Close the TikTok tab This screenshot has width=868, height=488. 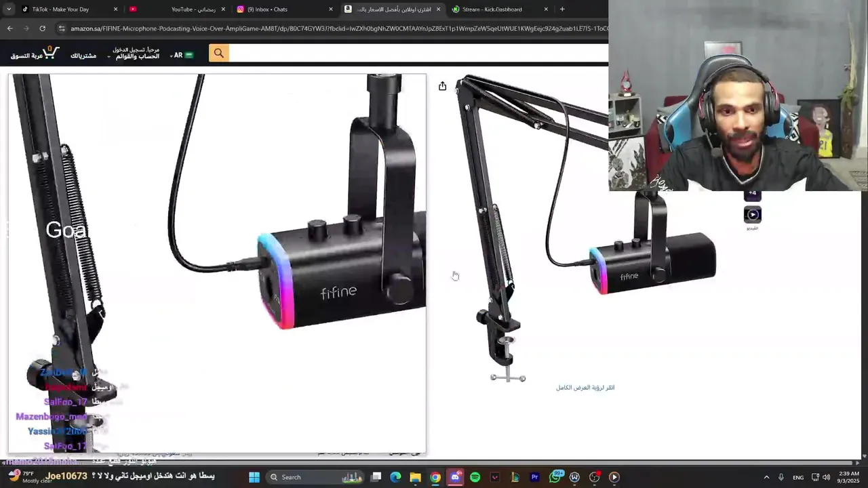coord(115,9)
